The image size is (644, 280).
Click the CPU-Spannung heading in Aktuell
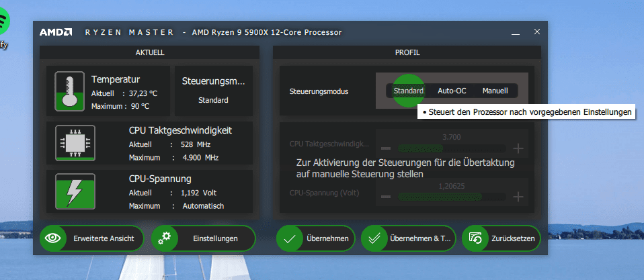click(160, 179)
